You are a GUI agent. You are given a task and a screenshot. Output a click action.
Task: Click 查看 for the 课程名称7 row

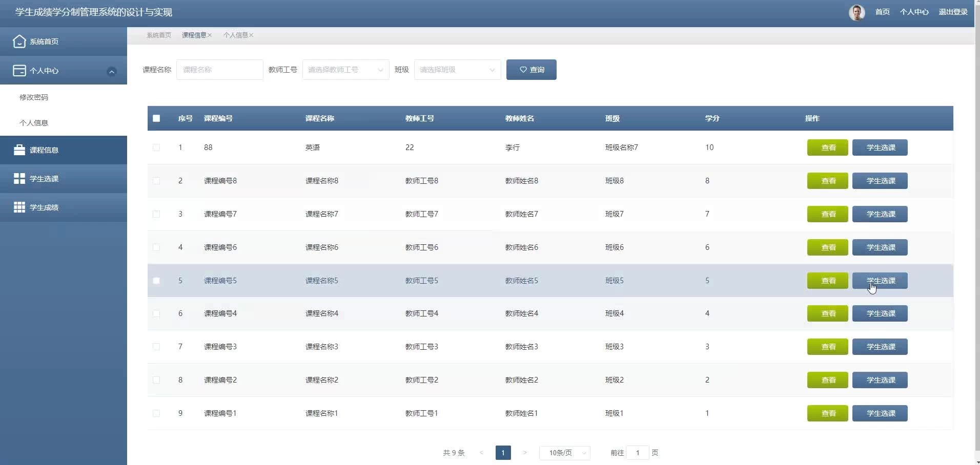[x=828, y=214]
